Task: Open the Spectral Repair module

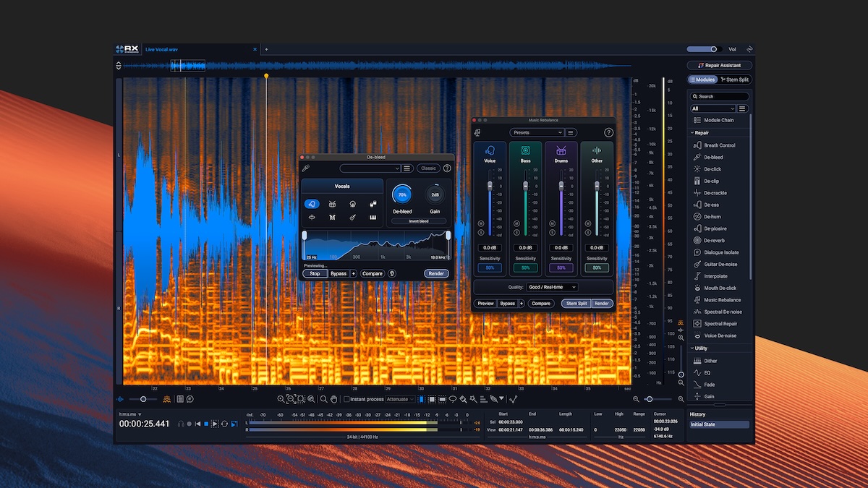Action: pos(720,324)
